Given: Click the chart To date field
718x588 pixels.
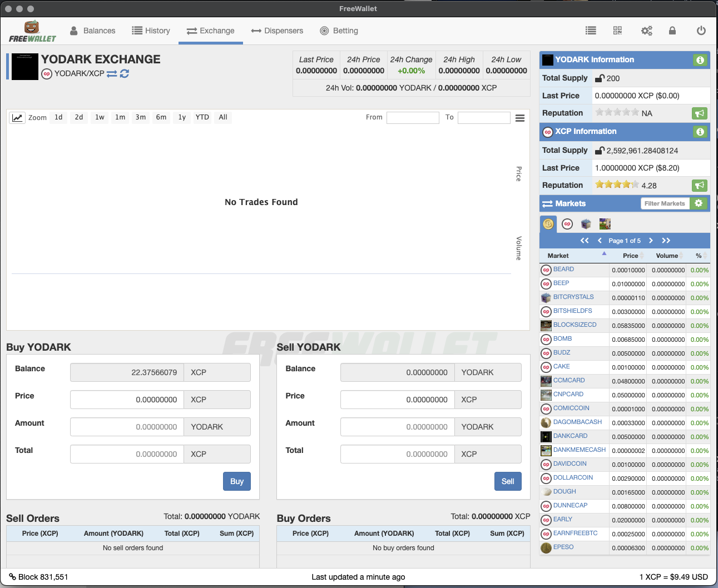Looking at the screenshot, I should click(x=484, y=117).
